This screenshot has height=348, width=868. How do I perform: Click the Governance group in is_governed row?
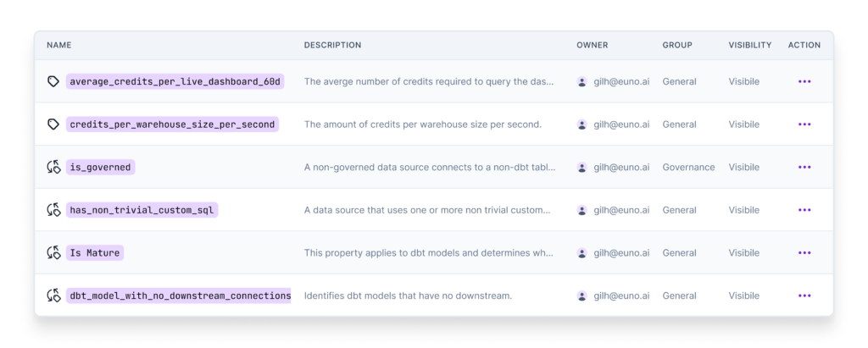(x=688, y=167)
